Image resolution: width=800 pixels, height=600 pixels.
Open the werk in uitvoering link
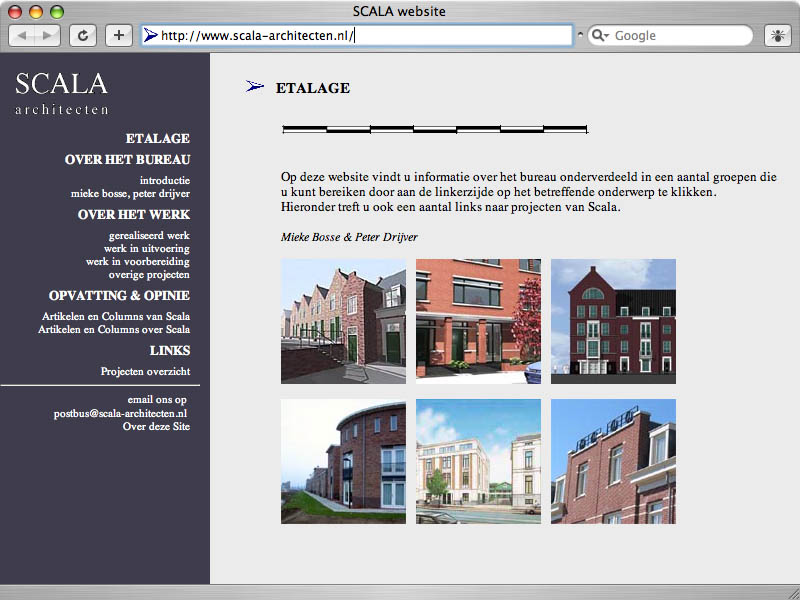click(146, 248)
